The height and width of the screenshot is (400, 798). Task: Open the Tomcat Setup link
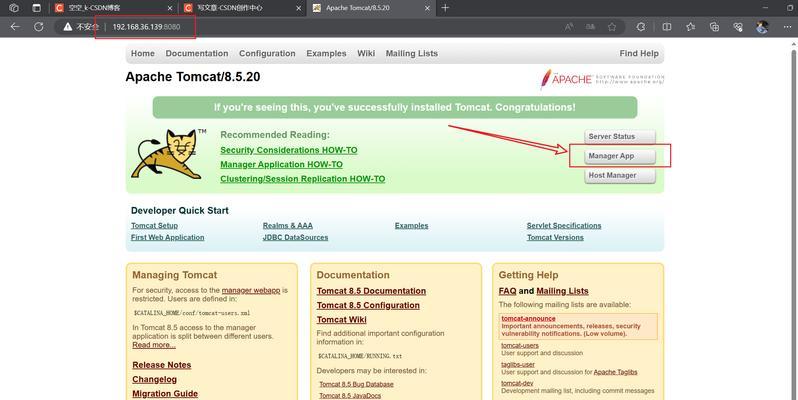154,225
